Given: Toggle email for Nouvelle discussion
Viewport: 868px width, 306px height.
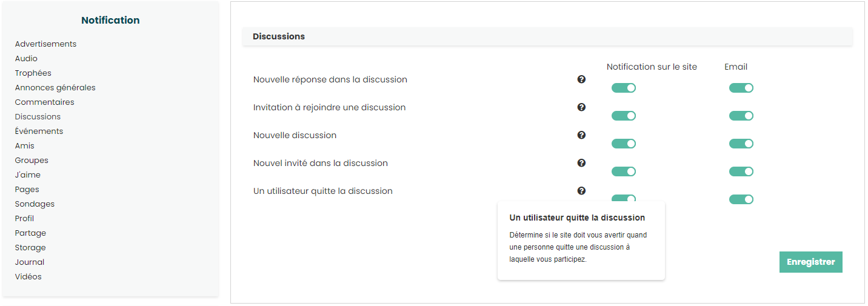Looking at the screenshot, I should click(x=741, y=144).
